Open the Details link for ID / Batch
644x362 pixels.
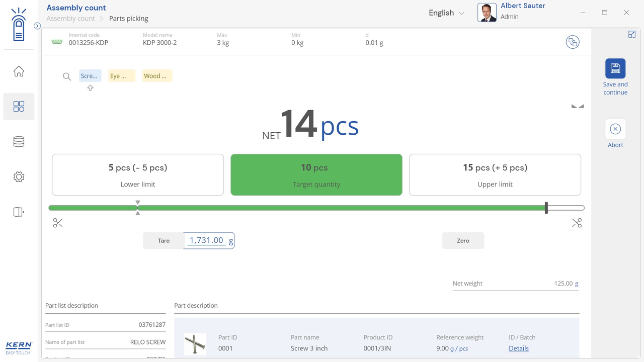[518, 348]
